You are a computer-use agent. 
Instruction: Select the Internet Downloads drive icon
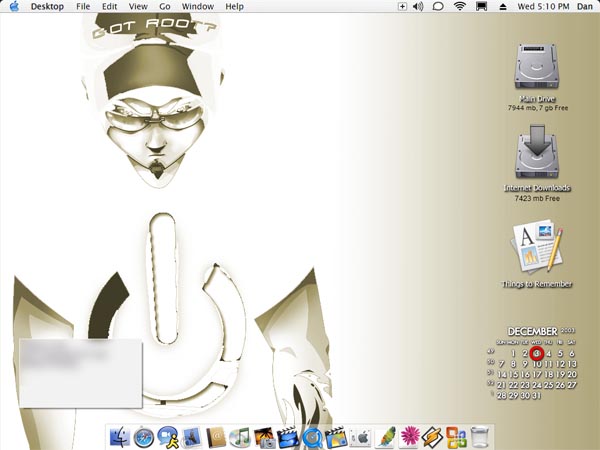point(536,152)
